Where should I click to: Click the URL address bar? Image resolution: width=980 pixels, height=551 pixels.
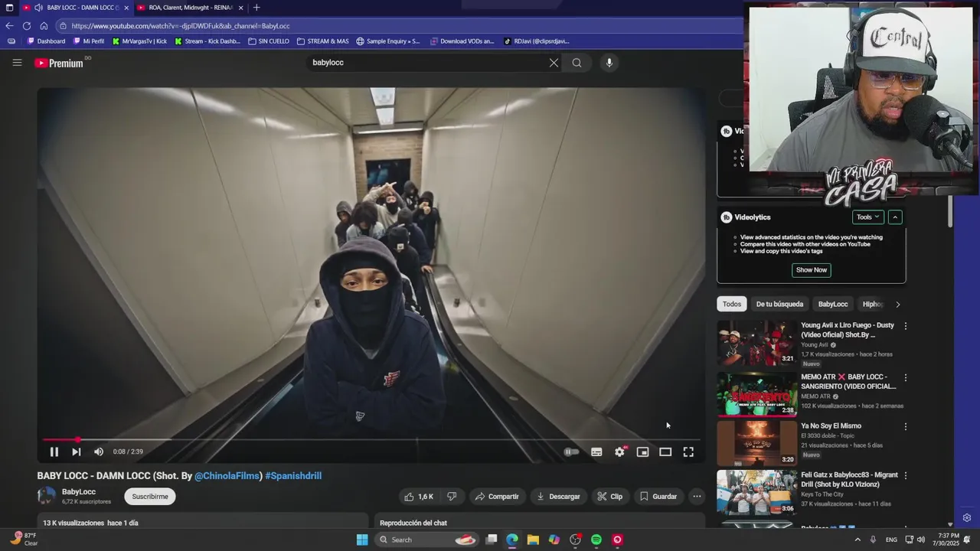coord(398,26)
